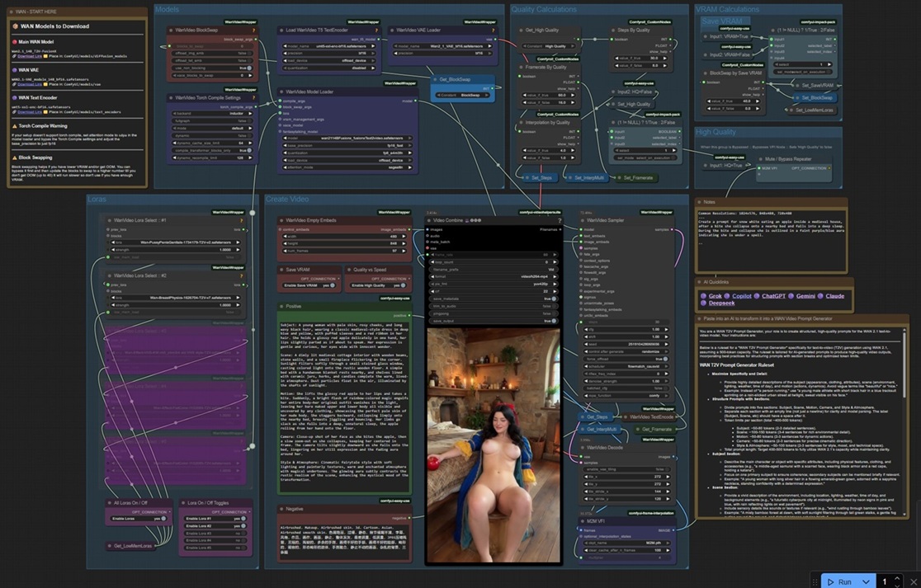This screenshot has width=921, height=588.
Task: Collapse the Notes node with its title dot
Action: pyautogui.click(x=699, y=202)
